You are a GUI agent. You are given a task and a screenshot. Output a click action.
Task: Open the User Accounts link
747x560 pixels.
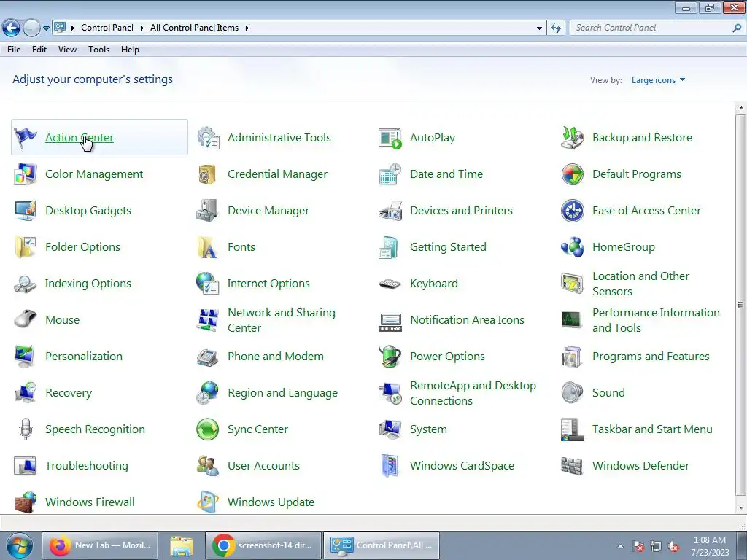tap(263, 466)
